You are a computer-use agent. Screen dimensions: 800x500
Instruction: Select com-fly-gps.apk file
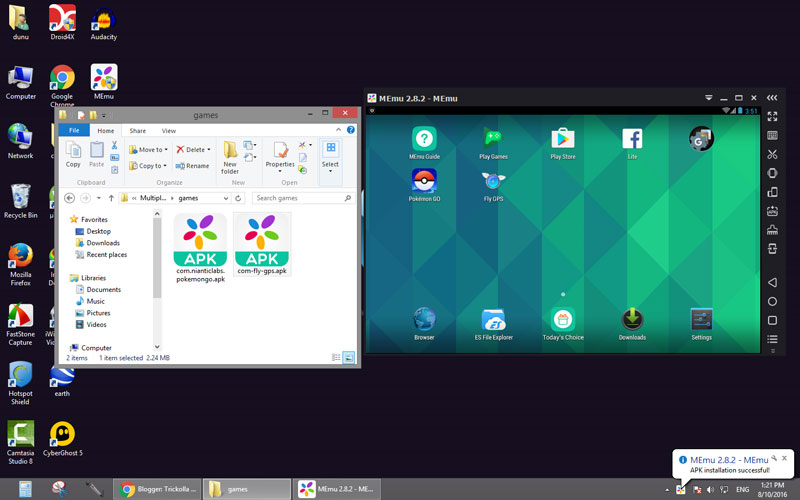click(x=262, y=244)
